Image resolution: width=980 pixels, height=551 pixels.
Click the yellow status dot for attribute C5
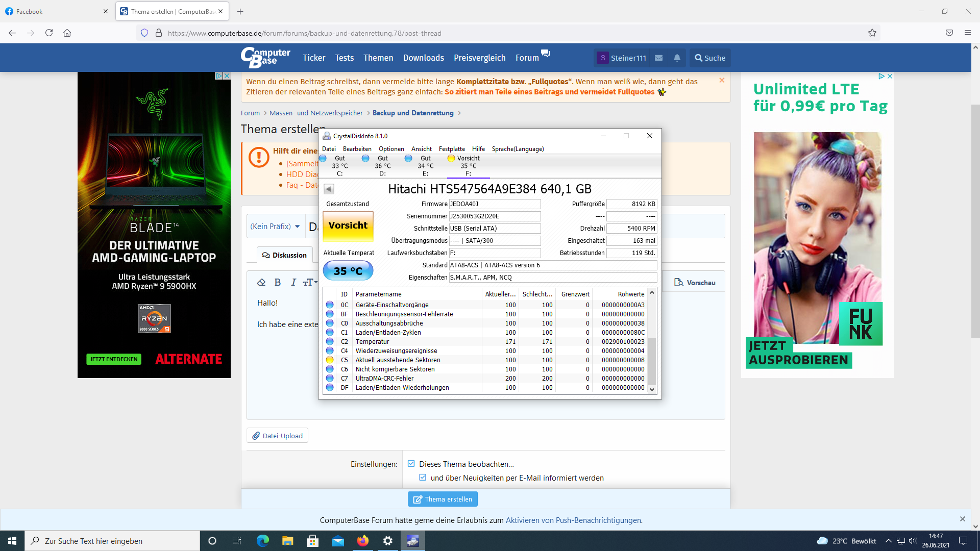[330, 360]
